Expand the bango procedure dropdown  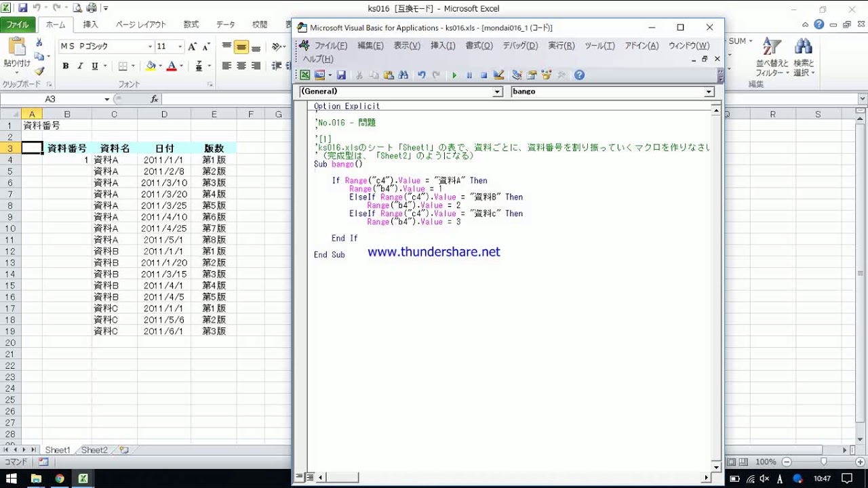click(x=709, y=91)
